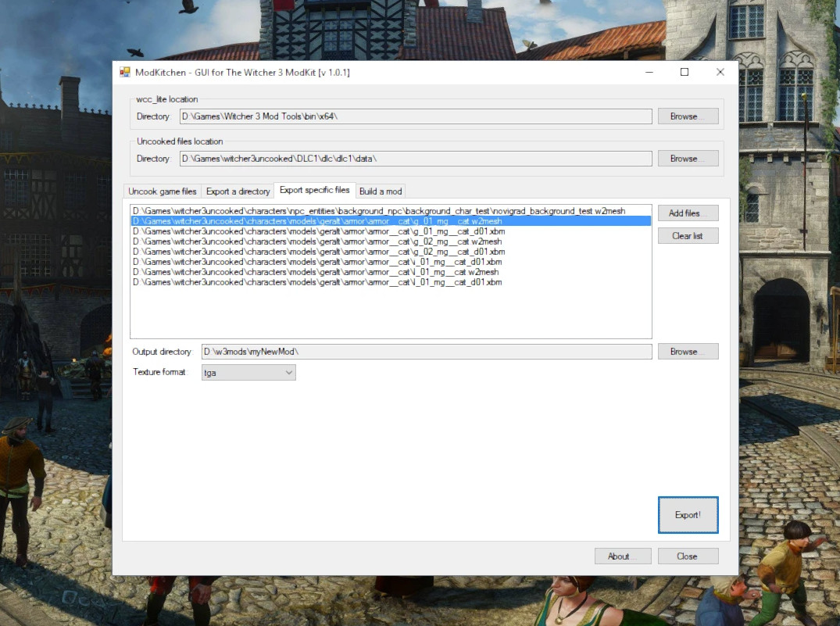Go to the Build a mod tab
This screenshot has height=626, width=840.
pos(381,191)
